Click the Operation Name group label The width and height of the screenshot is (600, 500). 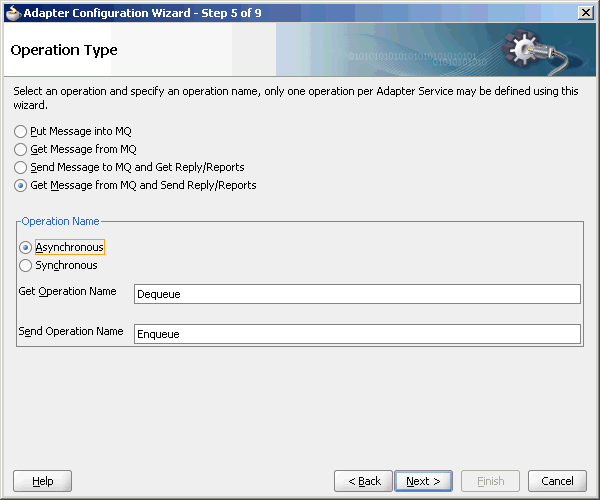[x=60, y=221]
